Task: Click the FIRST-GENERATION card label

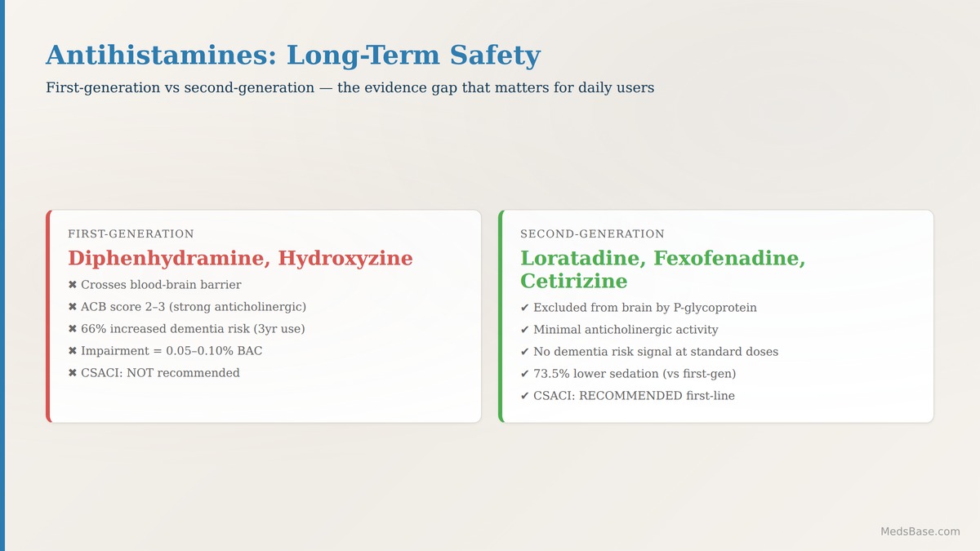Action: click(131, 234)
